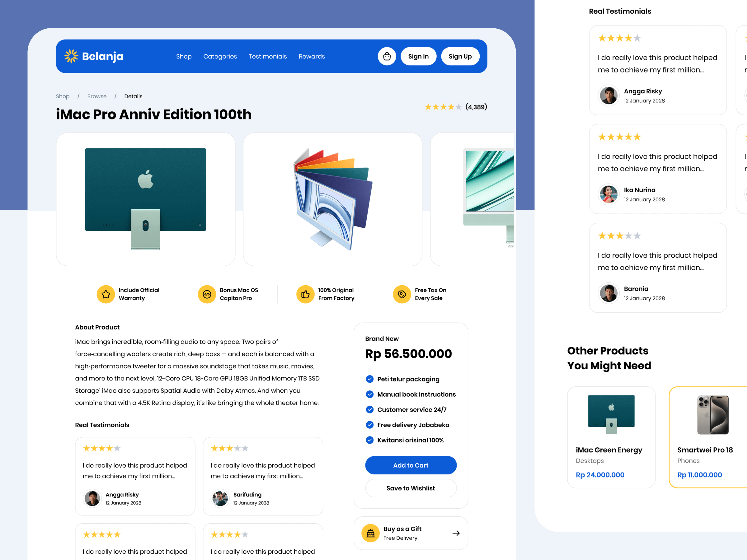Viewport: 747px width, 560px height.
Task: Click the Free Tax tag icon
Action: pos(402,294)
